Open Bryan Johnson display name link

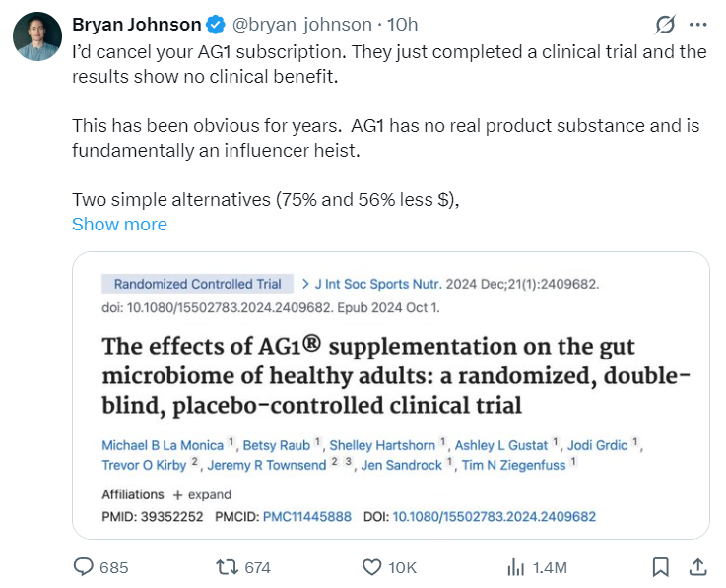pos(136,24)
